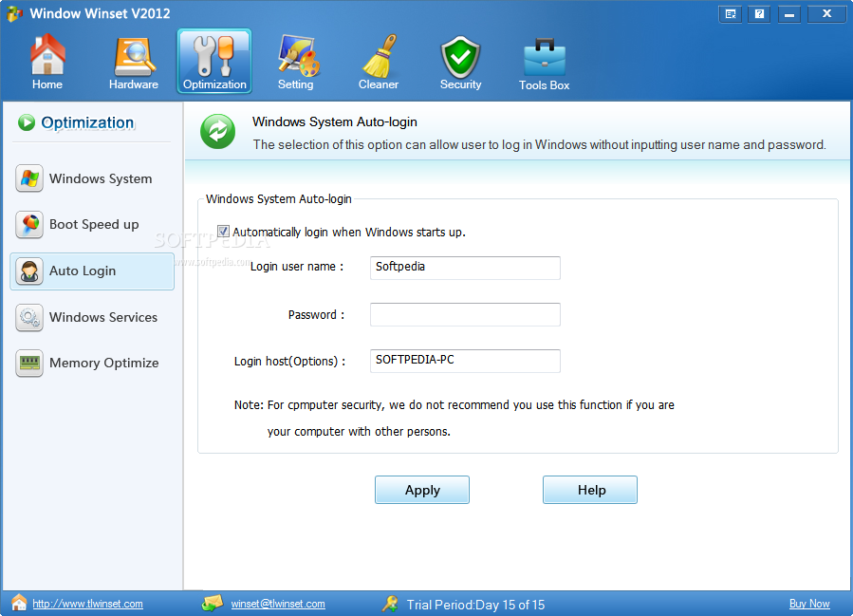The image size is (853, 616).
Task: Click the house icon in status bar
Action: (19, 603)
